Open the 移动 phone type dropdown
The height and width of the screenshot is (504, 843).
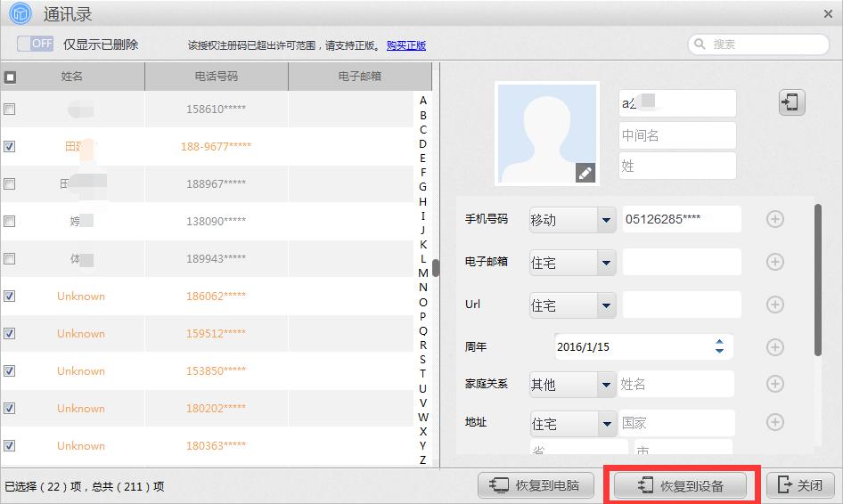[x=606, y=220]
